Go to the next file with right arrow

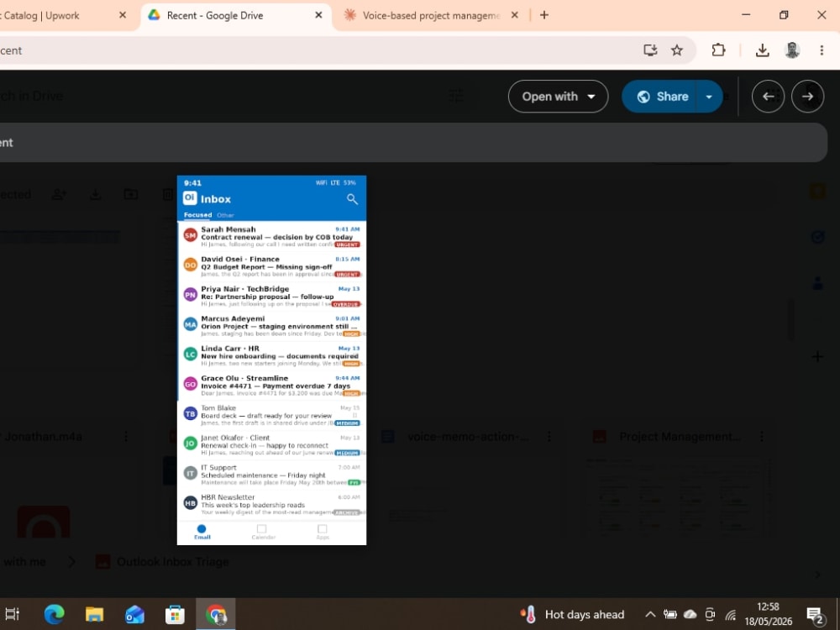807,97
